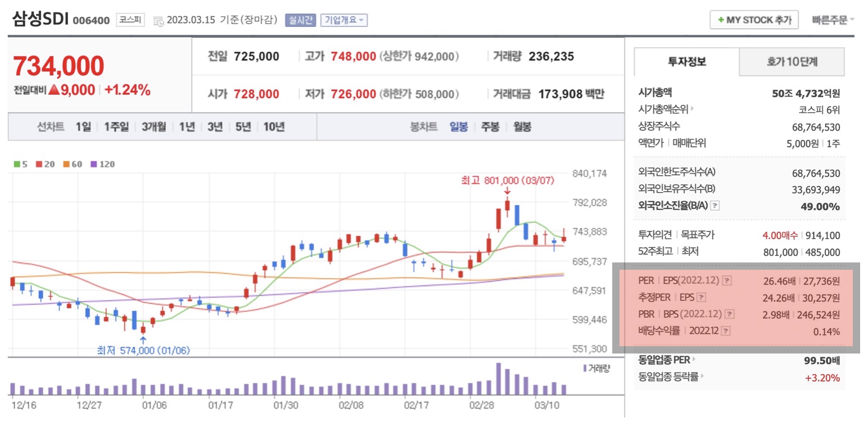Select the 3개월 line chart period
Viewport: 868px width, 426px height.
154,127
